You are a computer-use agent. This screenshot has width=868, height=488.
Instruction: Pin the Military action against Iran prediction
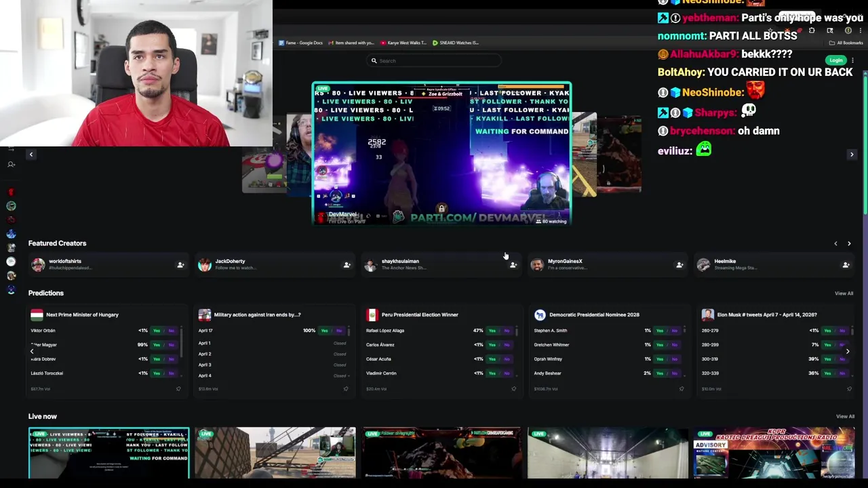(346, 389)
